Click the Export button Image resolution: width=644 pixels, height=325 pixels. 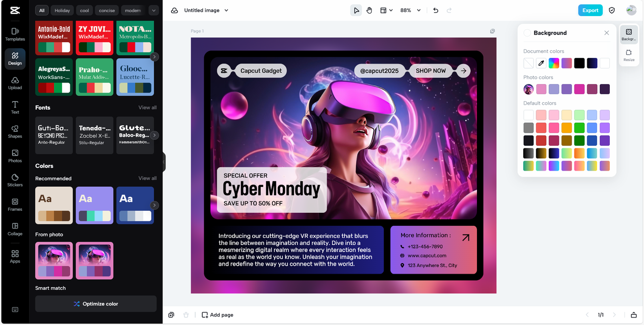point(590,10)
